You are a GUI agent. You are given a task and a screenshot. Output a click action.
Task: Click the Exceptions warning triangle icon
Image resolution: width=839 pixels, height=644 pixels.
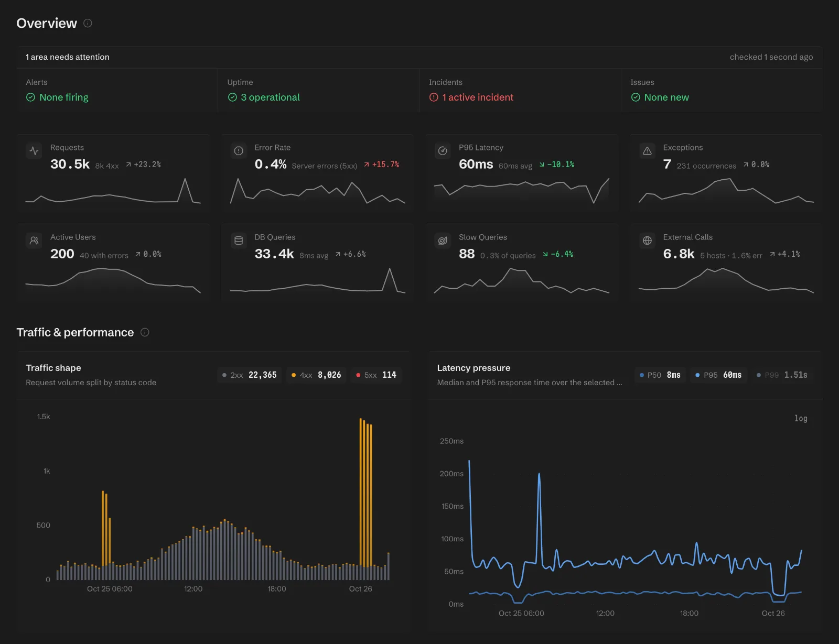pos(647,151)
